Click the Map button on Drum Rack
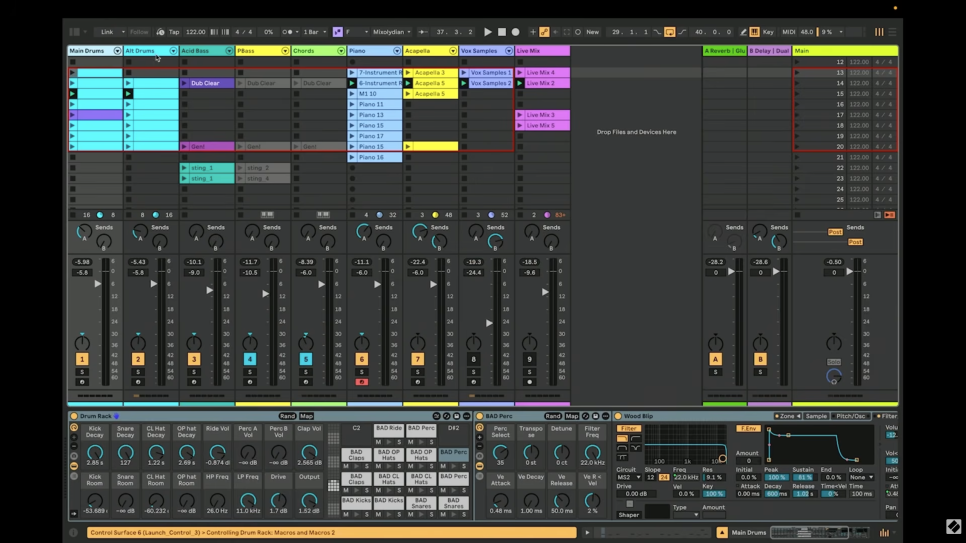Viewport: 966px width, 543px height. [x=306, y=416]
